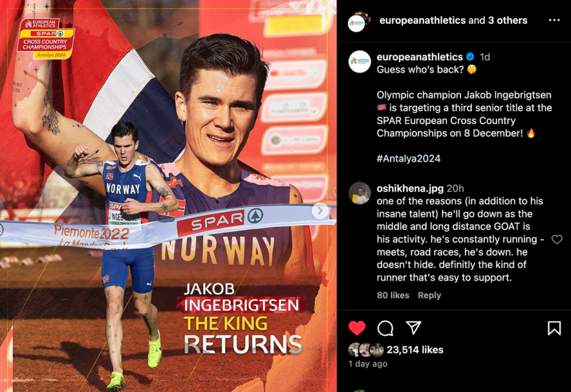The height and width of the screenshot is (392, 571).
Task: Go to next carousel image arrow
Action: coord(320,210)
